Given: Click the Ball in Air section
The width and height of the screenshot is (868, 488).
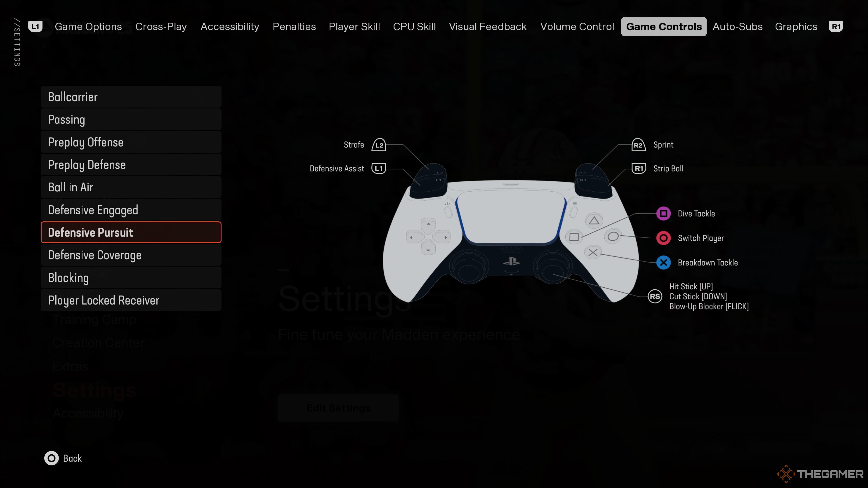Looking at the screenshot, I should [x=131, y=187].
